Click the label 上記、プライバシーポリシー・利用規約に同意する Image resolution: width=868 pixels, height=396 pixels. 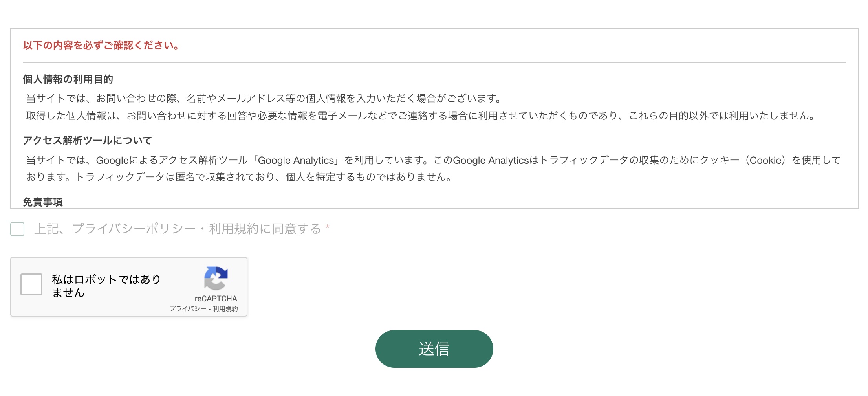(x=178, y=229)
